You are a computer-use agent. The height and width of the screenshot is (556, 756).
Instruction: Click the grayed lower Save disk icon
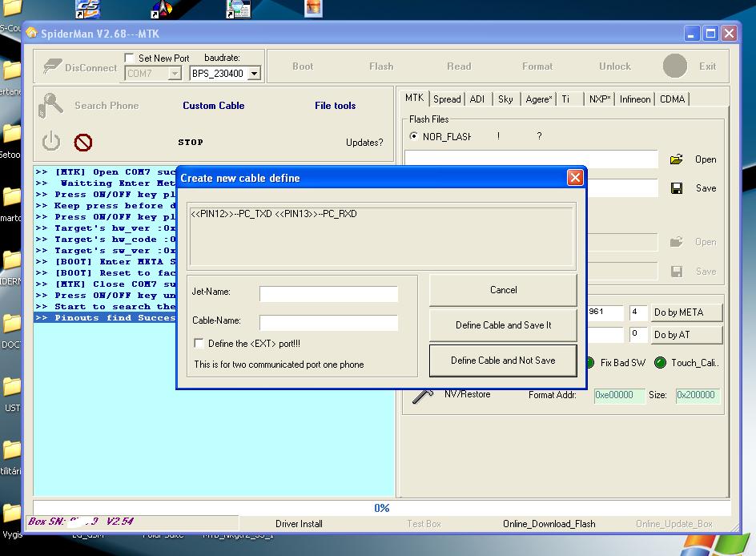click(677, 272)
